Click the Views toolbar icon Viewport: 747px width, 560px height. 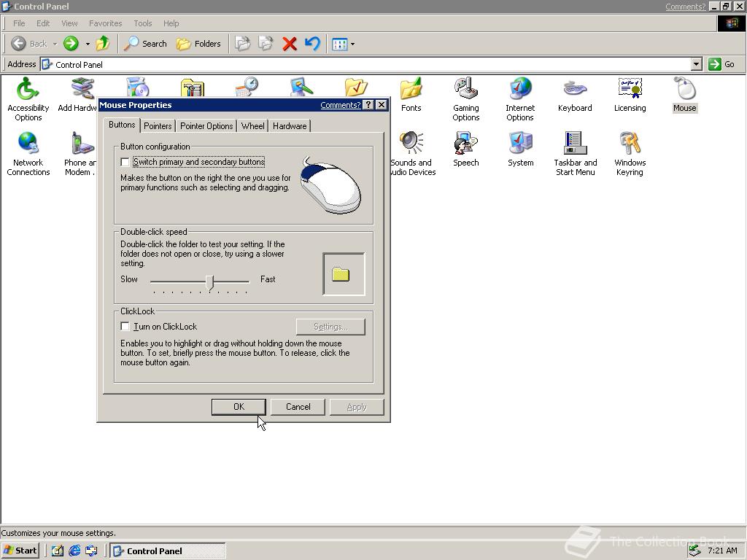tap(339, 44)
